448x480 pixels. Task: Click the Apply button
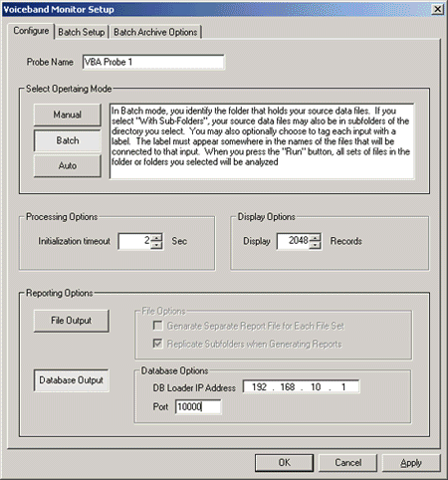tap(411, 463)
